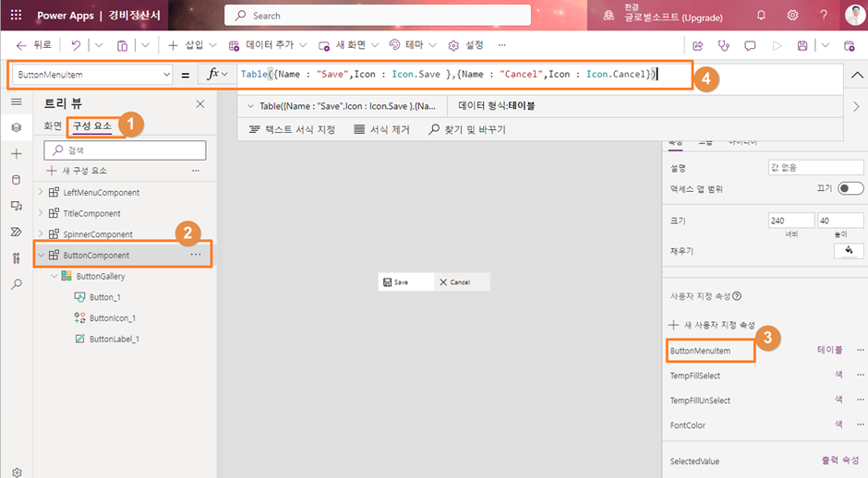Click 텍스트 서식 지정 button
The height and width of the screenshot is (478, 868).
[292, 129]
